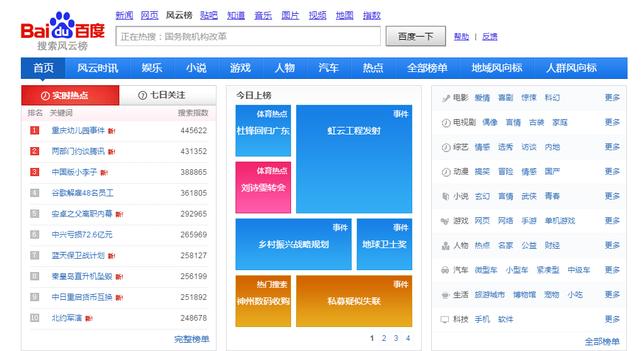This screenshot has width=644, height=351.
Task: Click the book icon beside 小说
Action: [x=446, y=197]
